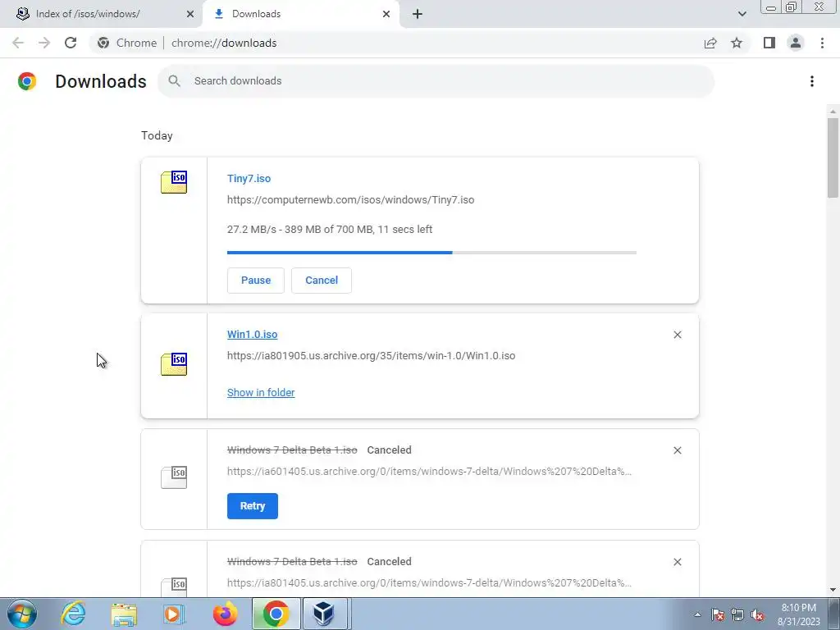Click the magnifier icon in search downloads
This screenshot has height=630, width=840.
[x=174, y=81]
